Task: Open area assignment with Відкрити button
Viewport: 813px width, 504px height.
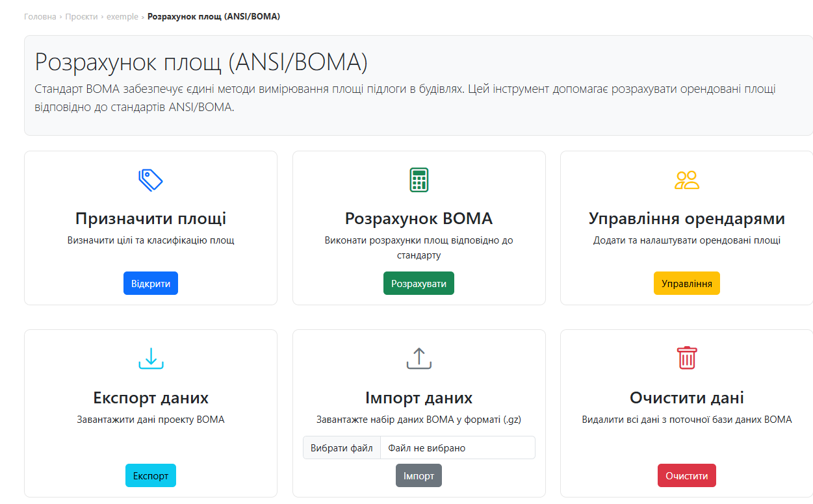Action: (x=151, y=284)
